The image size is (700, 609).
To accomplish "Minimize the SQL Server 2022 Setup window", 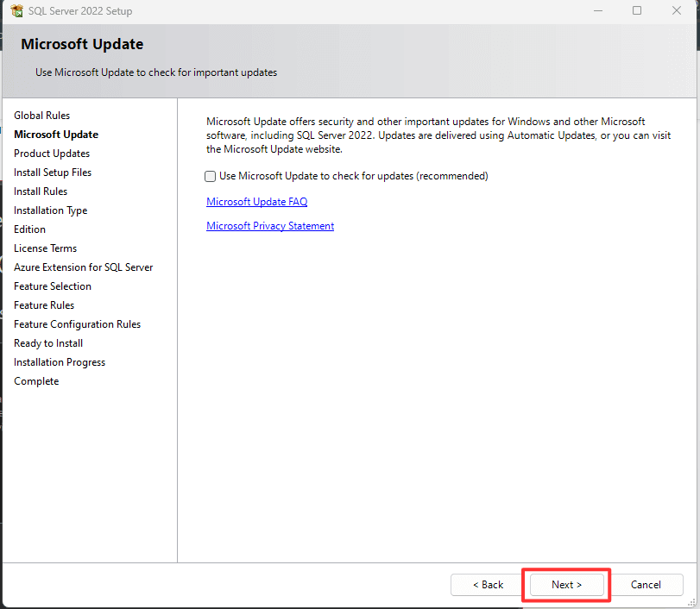I will (598, 10).
